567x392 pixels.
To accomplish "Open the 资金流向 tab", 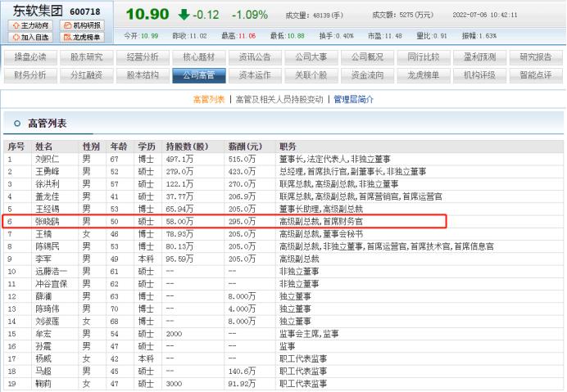I will click(367, 75).
